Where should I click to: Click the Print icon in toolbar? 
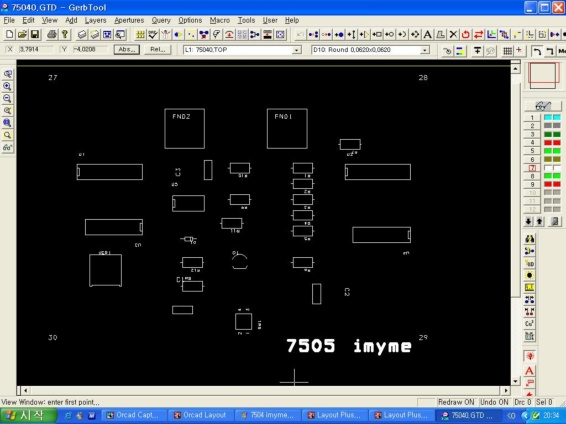point(52,34)
